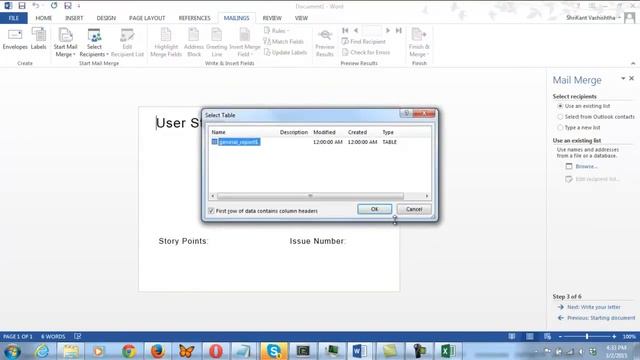The height and width of the screenshot is (360, 640).
Task: Open Firefox from the taskbar
Action: [x=158, y=351]
